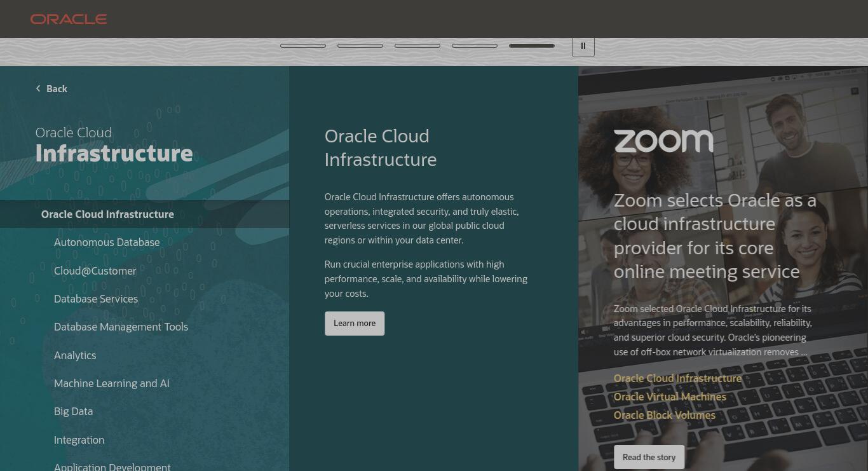Click the Zoom selects Oracle headline
The image size is (868, 471).
point(715,236)
